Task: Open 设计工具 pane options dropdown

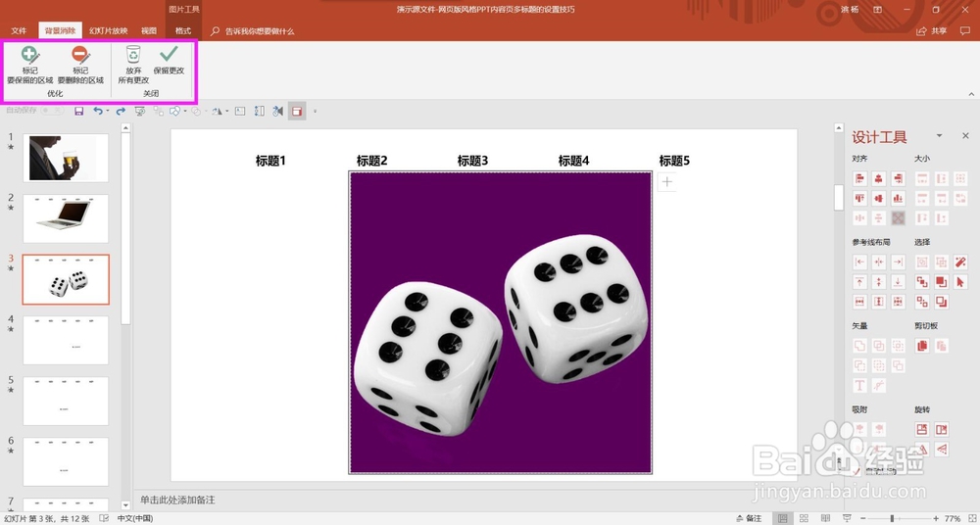Action: (939, 136)
